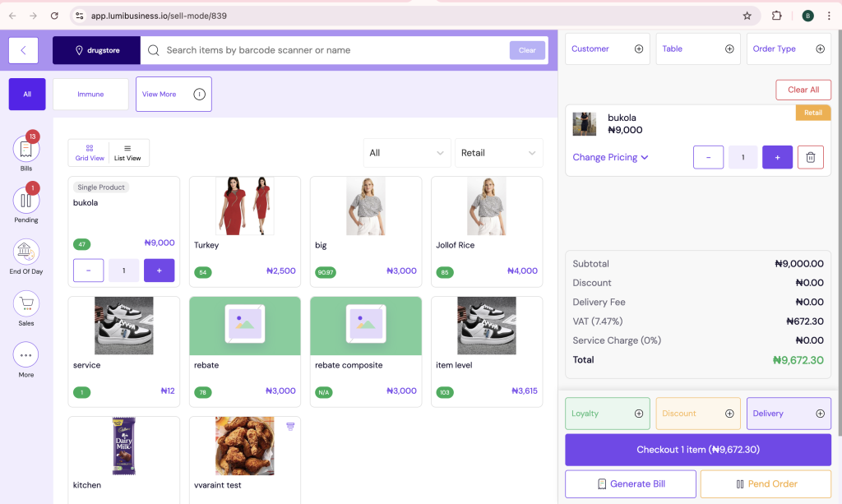Switch to Grid View
Screen dimensions: 842x504
[88, 153]
